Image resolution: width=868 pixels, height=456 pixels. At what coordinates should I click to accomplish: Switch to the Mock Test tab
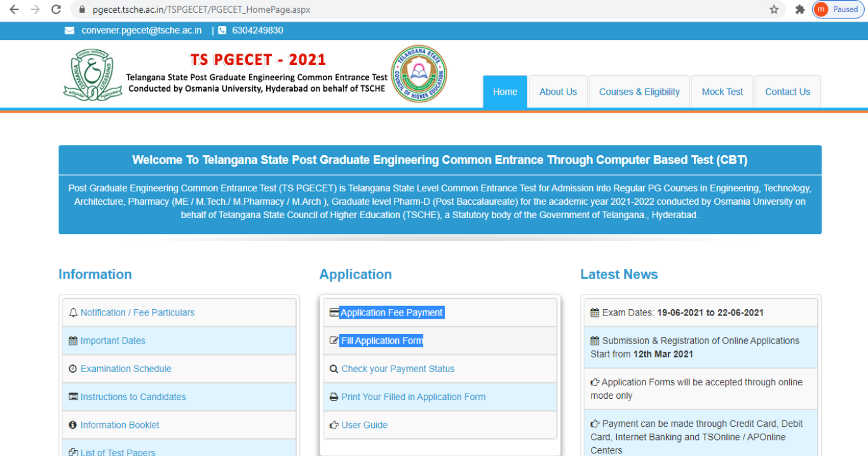(x=722, y=92)
